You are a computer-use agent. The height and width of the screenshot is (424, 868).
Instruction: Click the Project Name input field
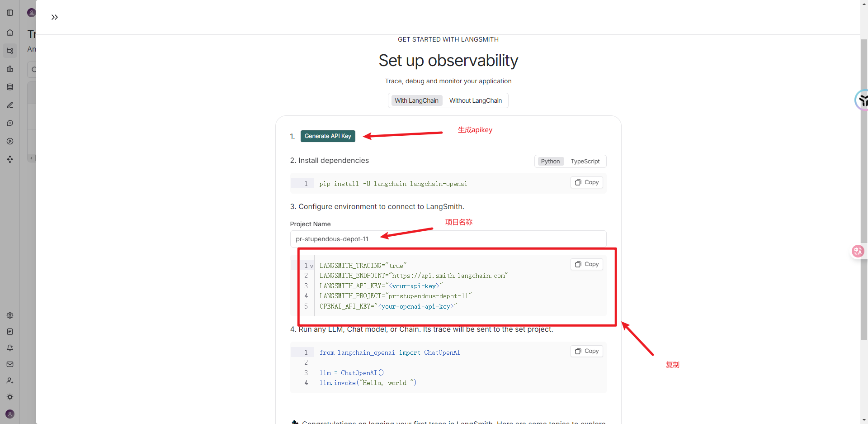coord(448,239)
